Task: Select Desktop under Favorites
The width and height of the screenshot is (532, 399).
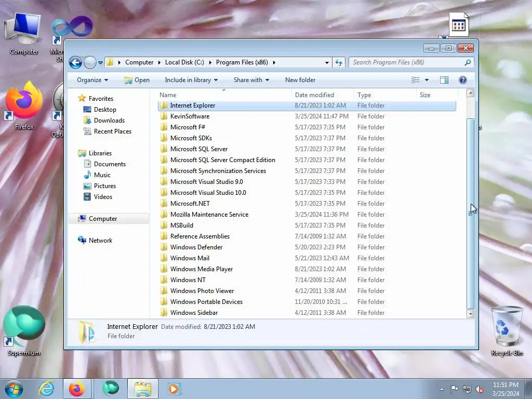Action: (x=105, y=110)
